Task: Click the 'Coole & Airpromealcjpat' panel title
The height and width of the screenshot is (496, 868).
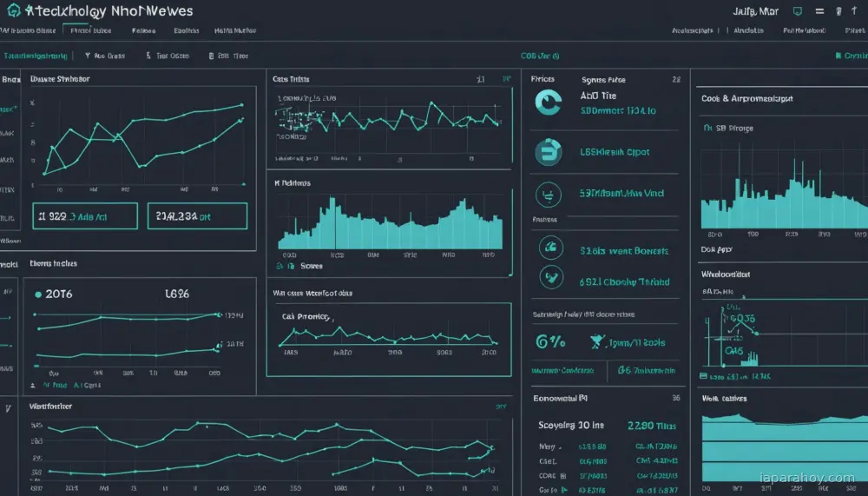Action: click(746, 99)
